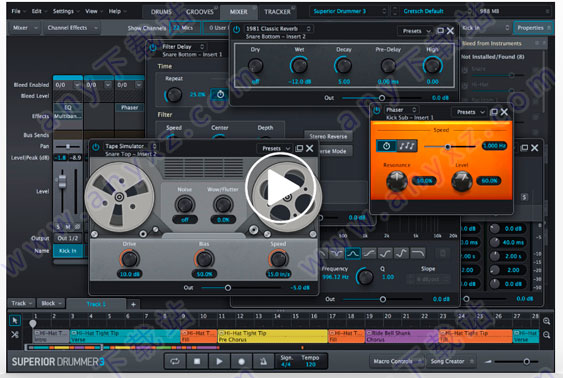Open the Track menu button
The image size is (563, 378).
point(21,303)
